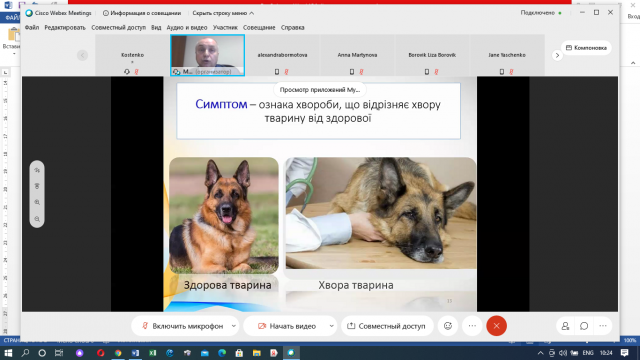Viewport: 640px width, 360px height.
Task: Click the zoom out magnifier icon
Action: coord(37,219)
